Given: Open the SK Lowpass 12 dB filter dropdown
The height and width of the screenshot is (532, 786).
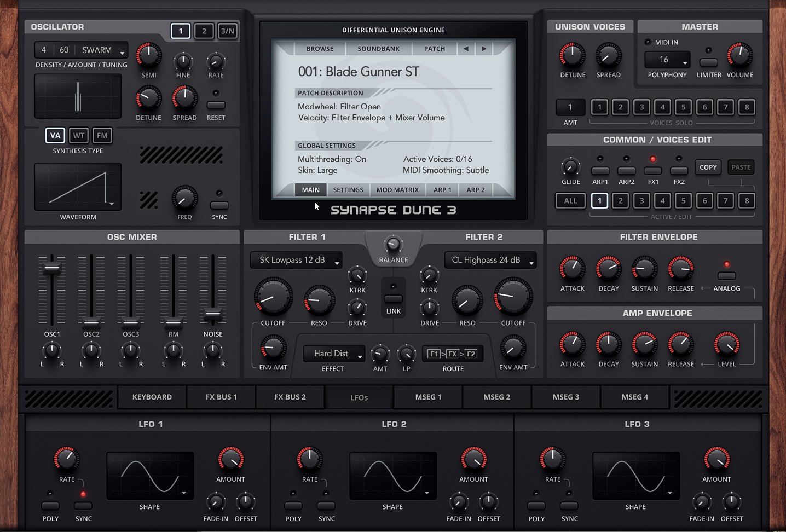Looking at the screenshot, I should tap(296, 260).
